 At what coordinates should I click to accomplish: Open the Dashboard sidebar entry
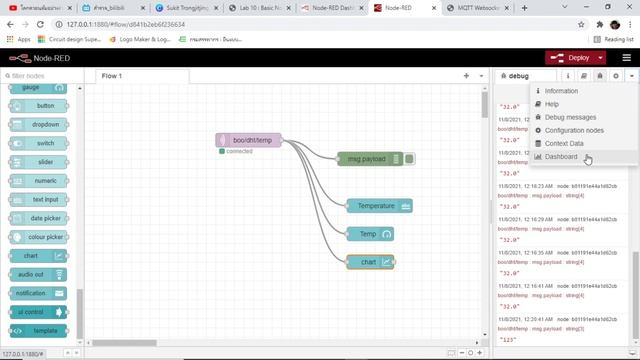pos(584,157)
